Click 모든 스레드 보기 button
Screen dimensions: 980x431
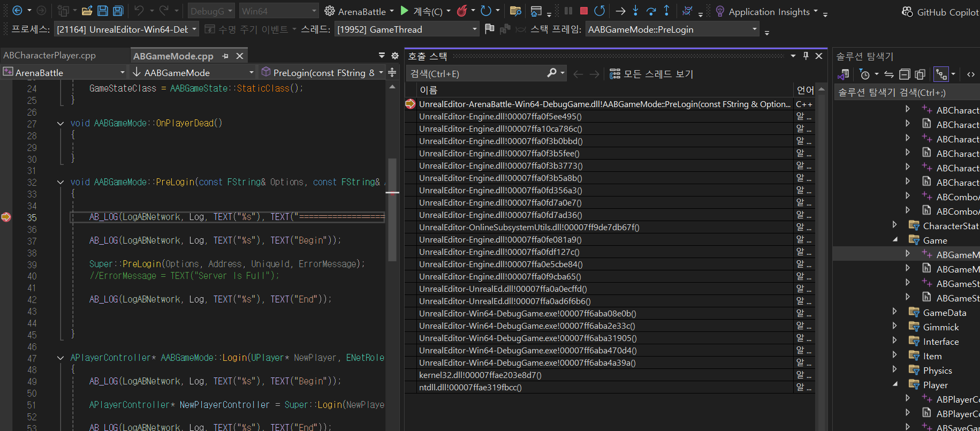point(651,74)
